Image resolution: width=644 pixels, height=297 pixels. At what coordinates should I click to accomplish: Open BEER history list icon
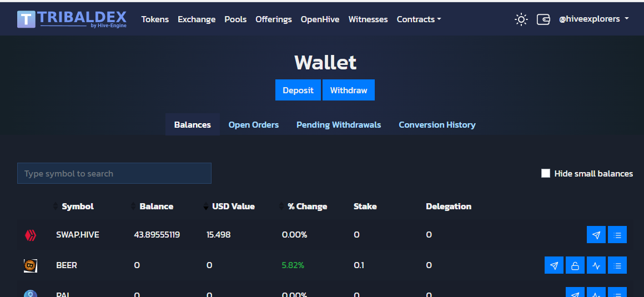point(617,265)
